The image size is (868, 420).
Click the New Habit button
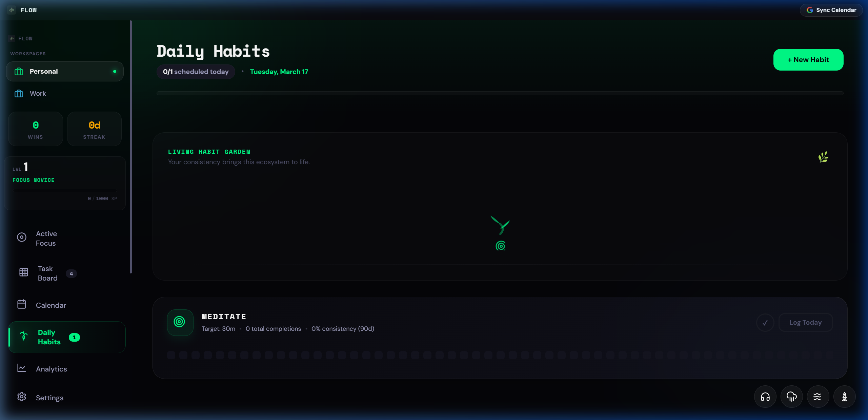click(808, 60)
